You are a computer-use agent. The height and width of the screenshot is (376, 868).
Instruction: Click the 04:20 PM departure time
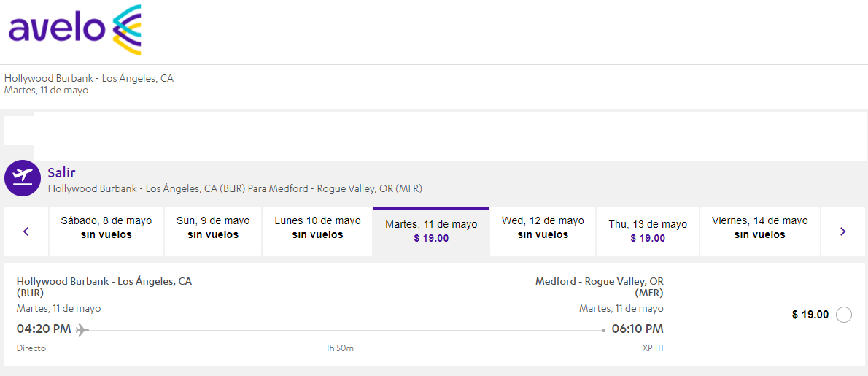[x=44, y=329]
